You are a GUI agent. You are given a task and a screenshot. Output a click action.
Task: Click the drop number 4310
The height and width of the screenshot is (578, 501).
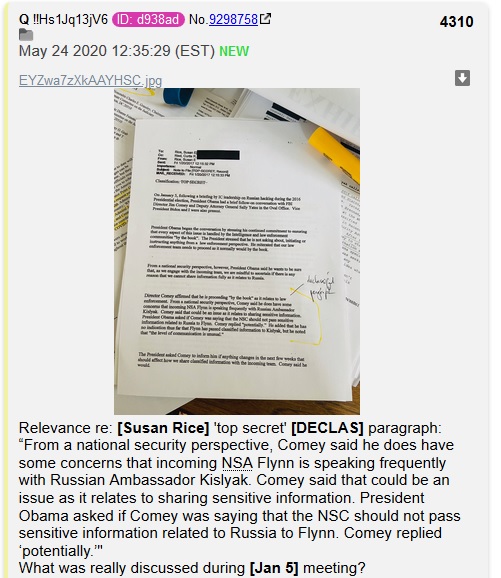click(456, 22)
